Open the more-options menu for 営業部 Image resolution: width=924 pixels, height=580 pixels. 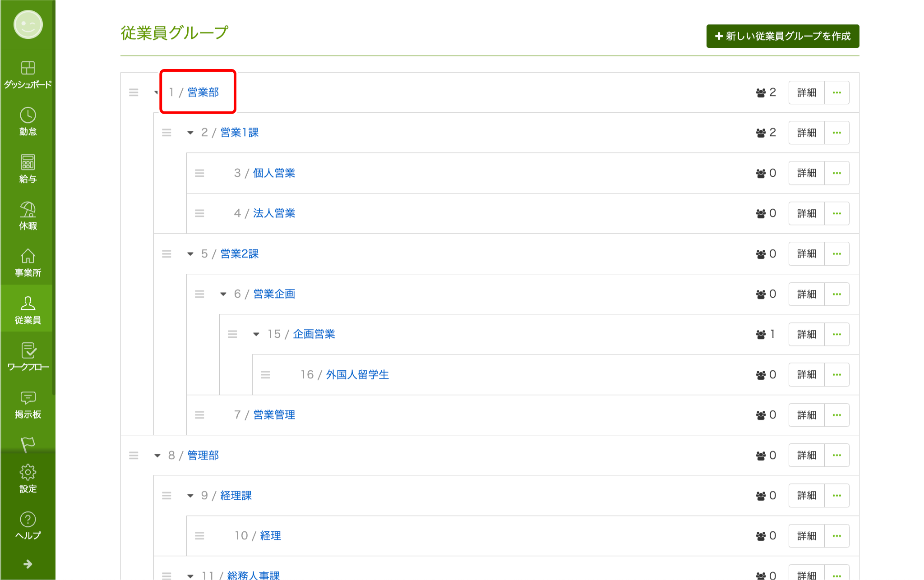[837, 92]
